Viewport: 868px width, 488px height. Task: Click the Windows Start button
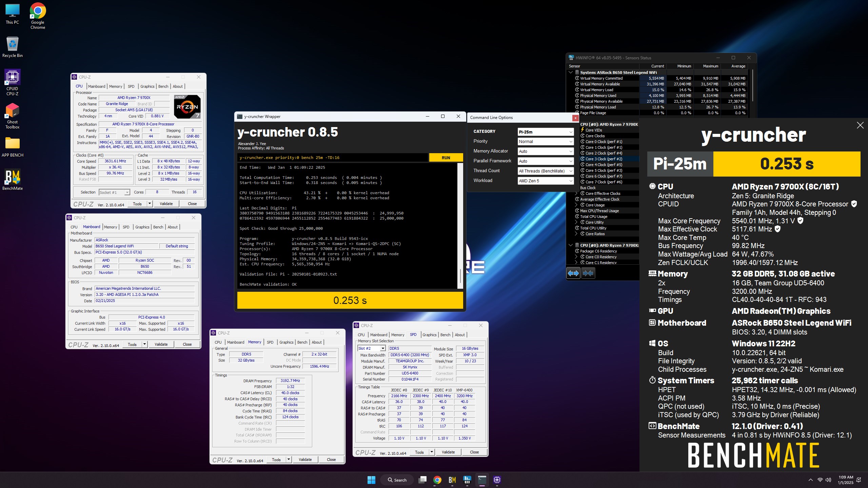(371, 480)
